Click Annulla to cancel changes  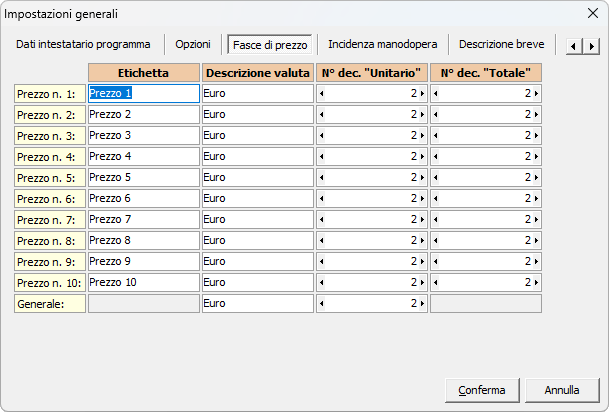(x=562, y=389)
